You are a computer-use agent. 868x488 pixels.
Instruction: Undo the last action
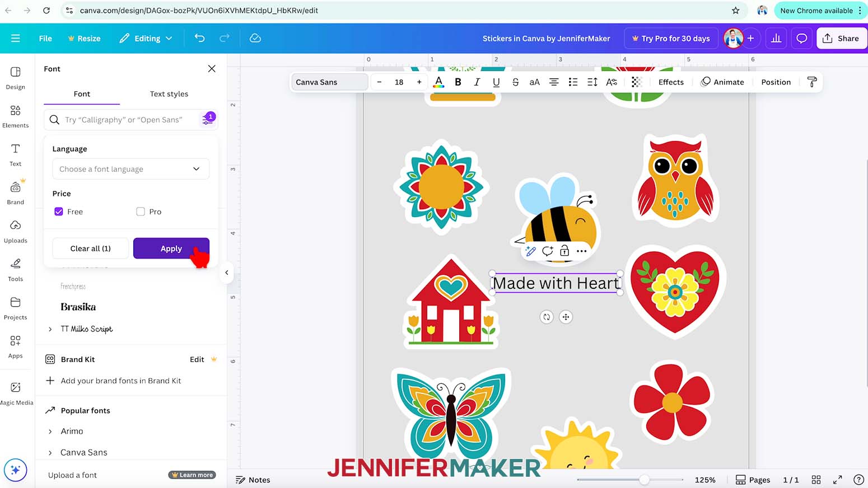click(x=200, y=38)
